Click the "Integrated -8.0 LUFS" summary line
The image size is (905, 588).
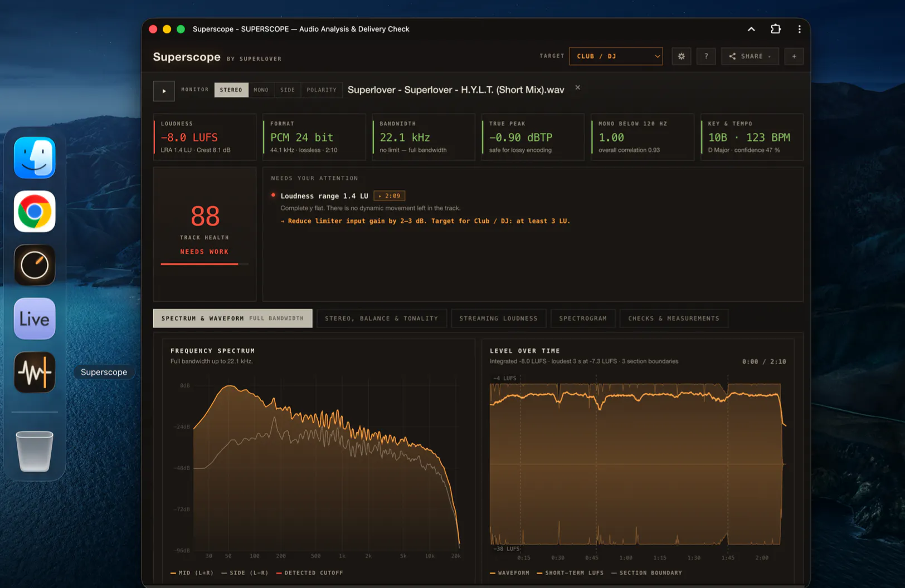[x=584, y=361]
